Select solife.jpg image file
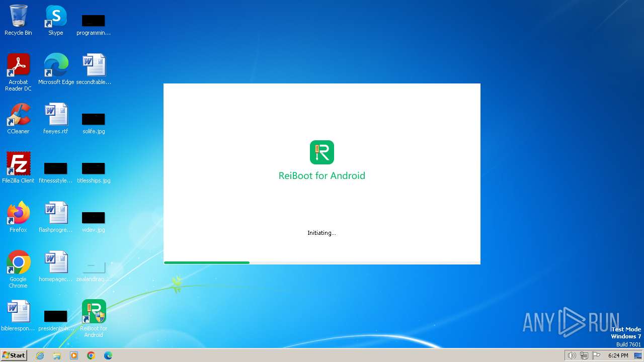Screen dimensions: 644x362 (x=94, y=124)
